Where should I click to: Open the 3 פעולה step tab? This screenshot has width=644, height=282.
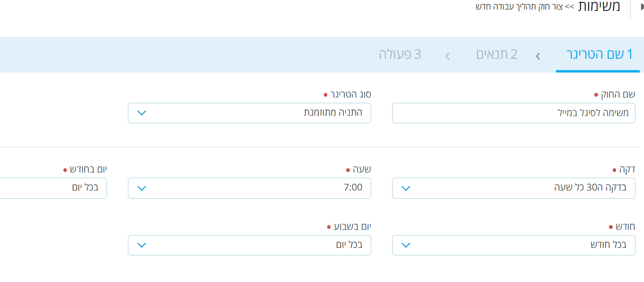click(400, 55)
